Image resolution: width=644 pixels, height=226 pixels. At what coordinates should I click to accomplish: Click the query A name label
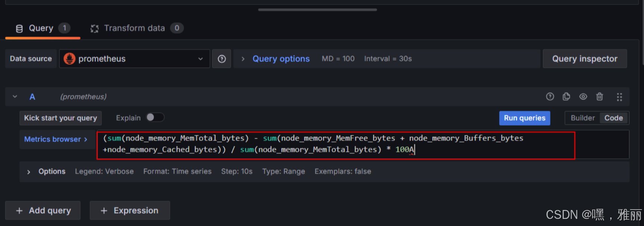(32, 97)
